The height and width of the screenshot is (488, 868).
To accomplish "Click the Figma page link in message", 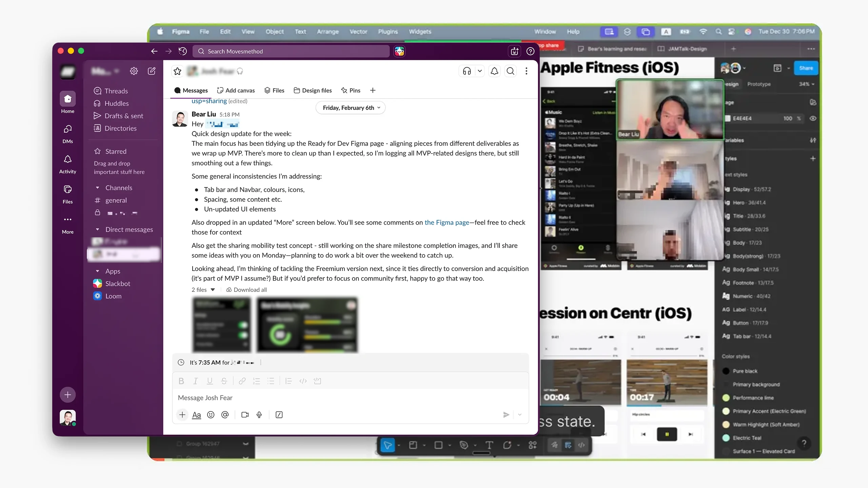I will coord(447,223).
